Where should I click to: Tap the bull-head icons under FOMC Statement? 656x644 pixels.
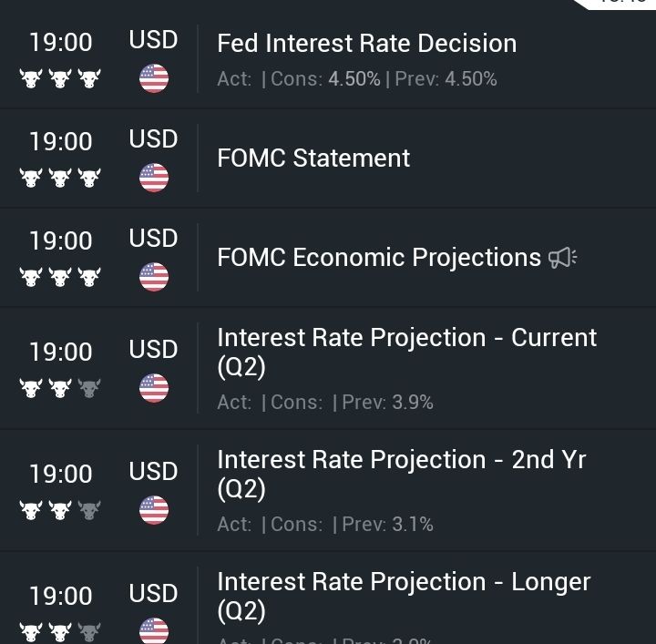(x=60, y=178)
